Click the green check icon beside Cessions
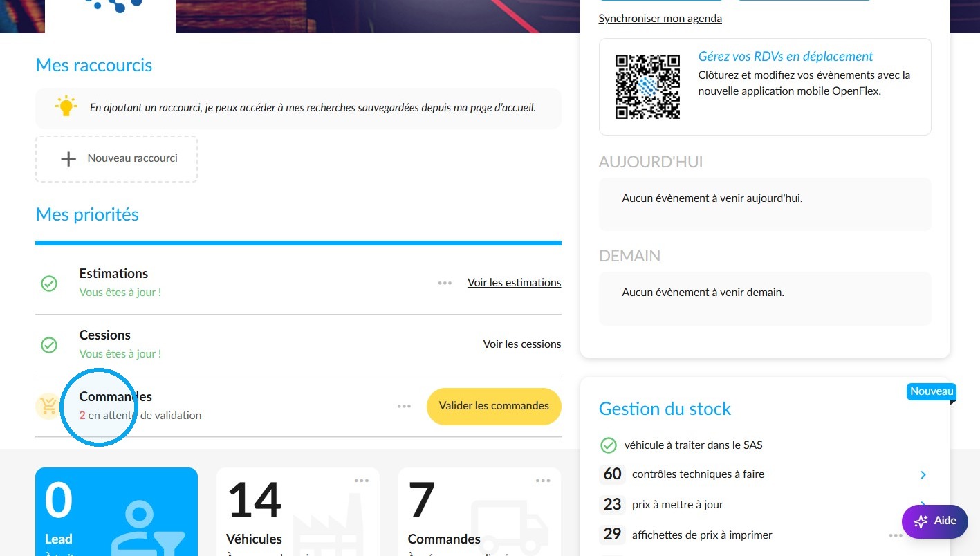This screenshot has height=556, width=980. [x=49, y=344]
